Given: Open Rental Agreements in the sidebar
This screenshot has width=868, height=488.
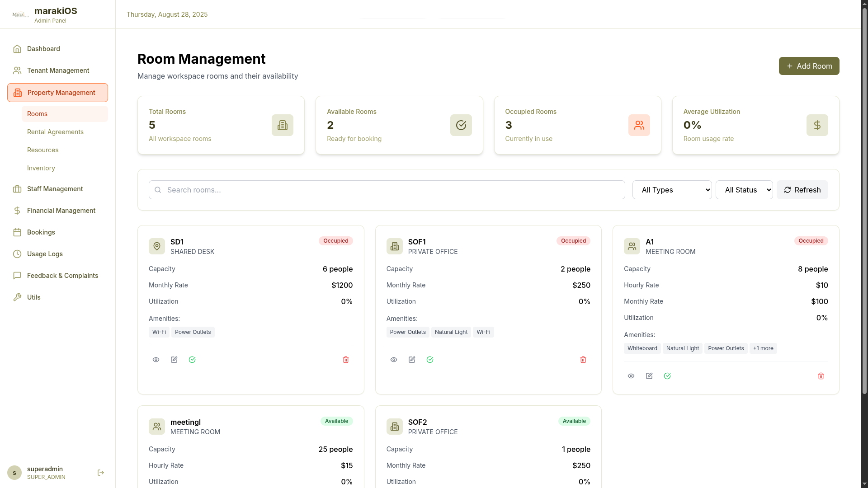Looking at the screenshot, I should tap(55, 132).
